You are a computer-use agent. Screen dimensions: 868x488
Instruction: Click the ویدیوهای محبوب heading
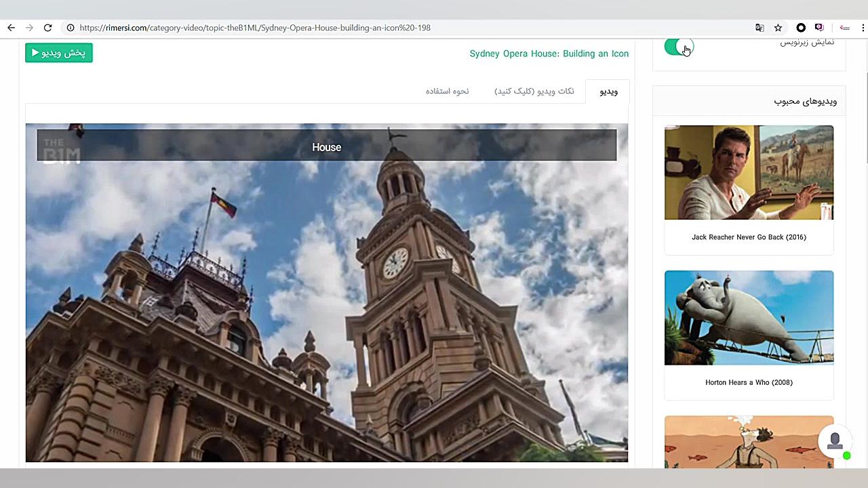point(806,102)
